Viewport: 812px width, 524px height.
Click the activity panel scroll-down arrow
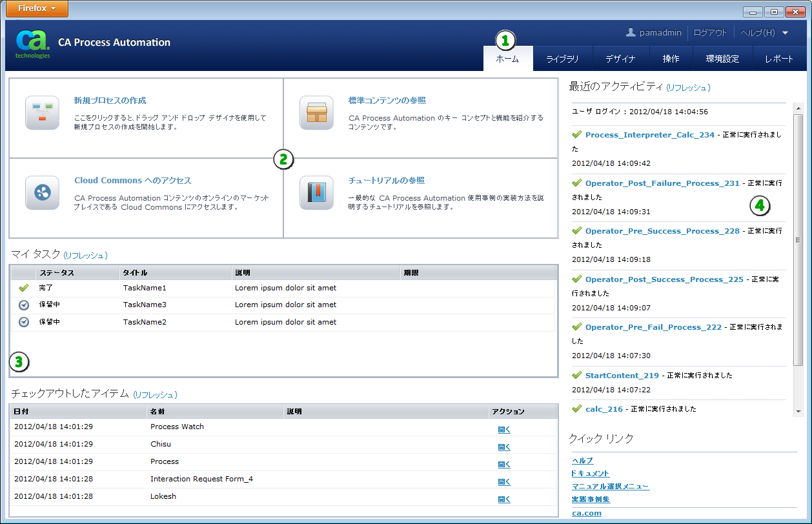[798, 411]
